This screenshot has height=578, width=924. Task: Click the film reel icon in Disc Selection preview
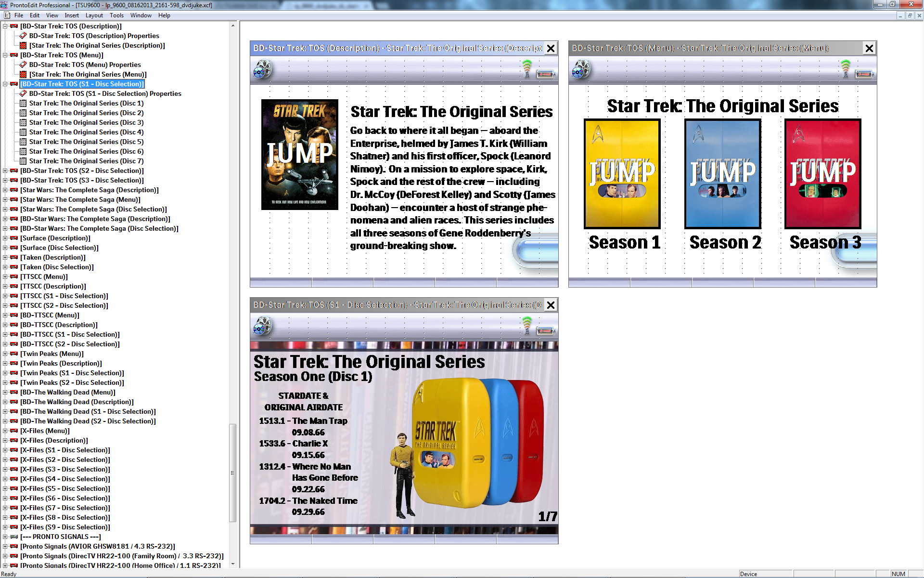(x=262, y=327)
